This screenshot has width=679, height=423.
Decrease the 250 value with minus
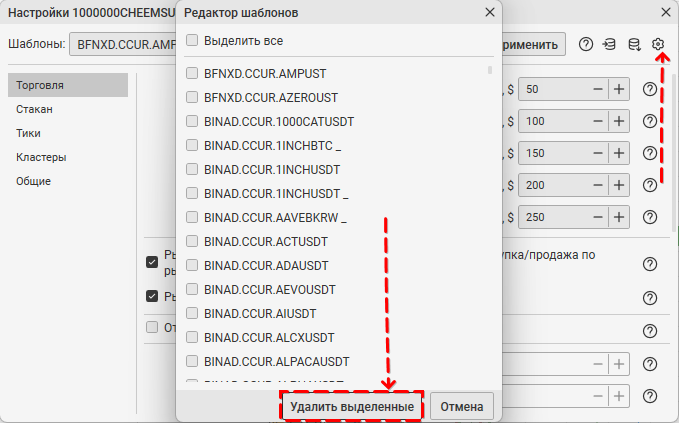click(x=598, y=217)
